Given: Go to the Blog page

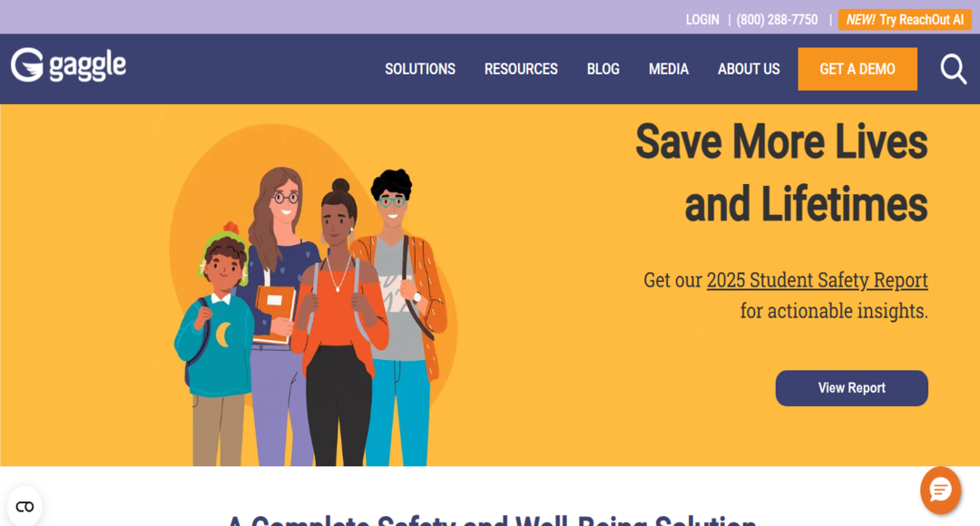Looking at the screenshot, I should [x=603, y=69].
